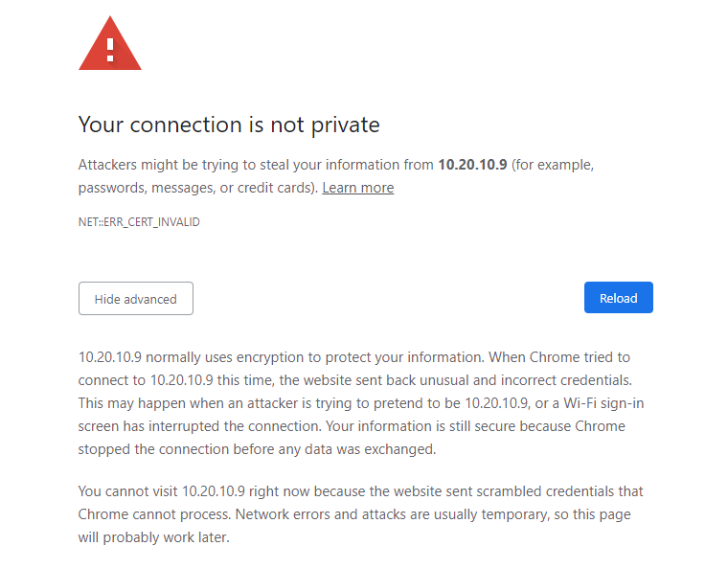This screenshot has height=569, width=728.
Task: Click the 'Wi-Fi sign-in' phrase
Action: coord(603,403)
